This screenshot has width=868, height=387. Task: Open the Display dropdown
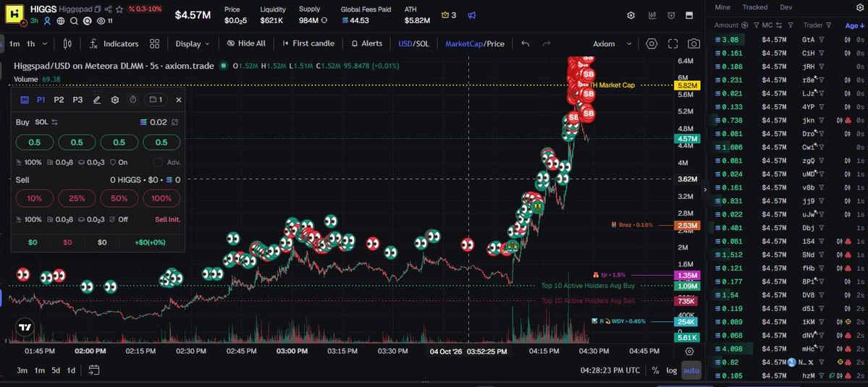(193, 43)
